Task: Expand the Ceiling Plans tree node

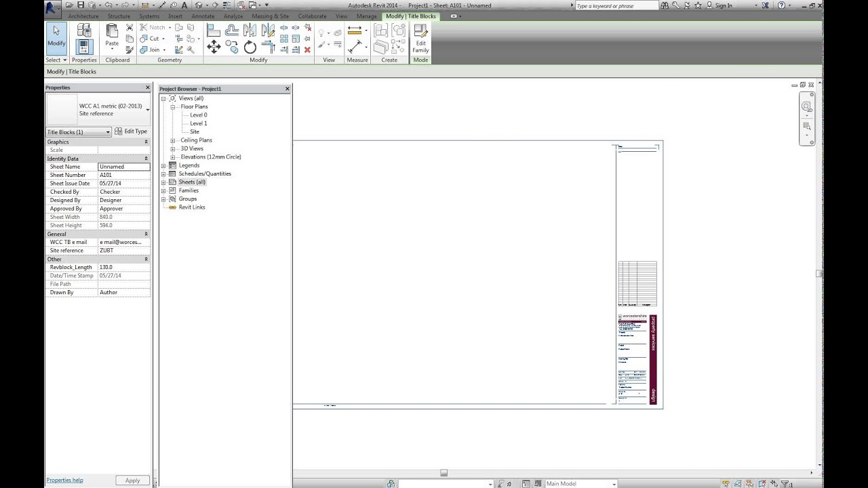Action: 173,140
